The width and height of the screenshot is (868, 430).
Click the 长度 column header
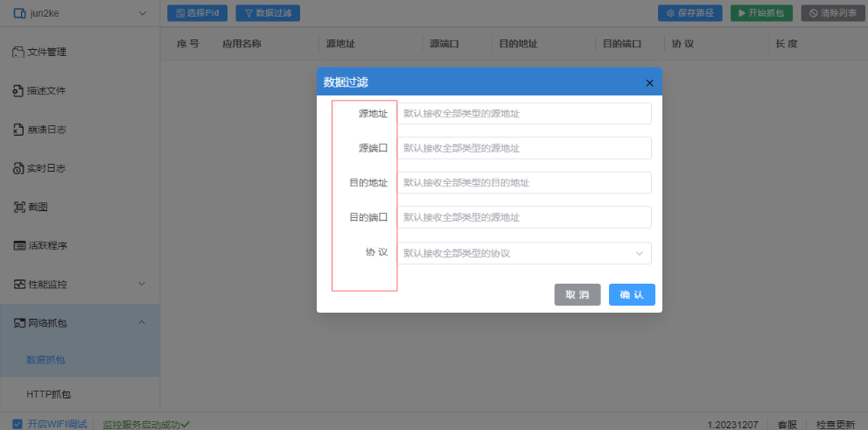787,44
